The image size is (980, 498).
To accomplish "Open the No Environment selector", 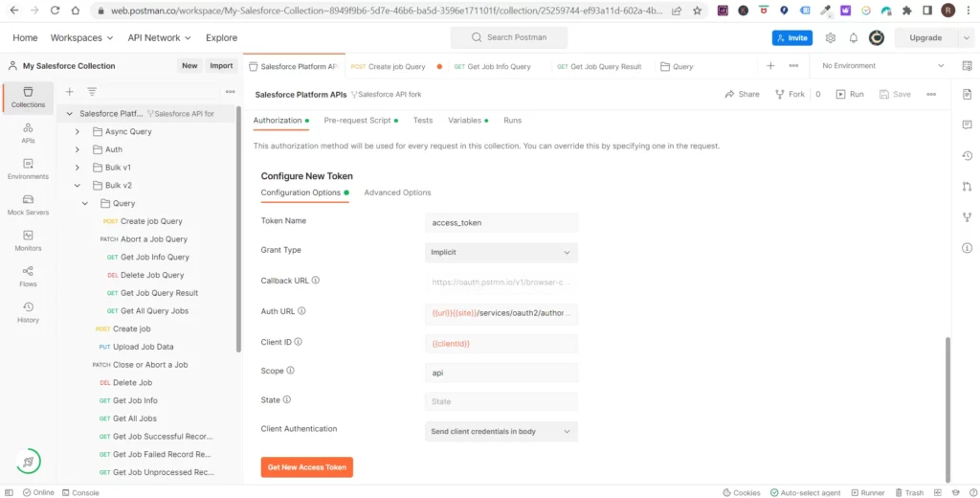I will tap(881, 66).
